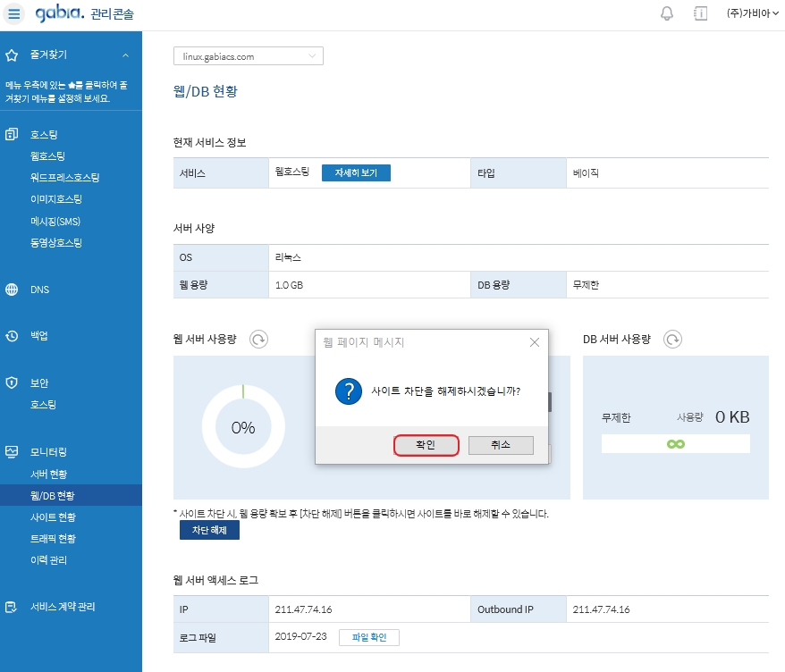Refresh web server usage

click(x=258, y=340)
